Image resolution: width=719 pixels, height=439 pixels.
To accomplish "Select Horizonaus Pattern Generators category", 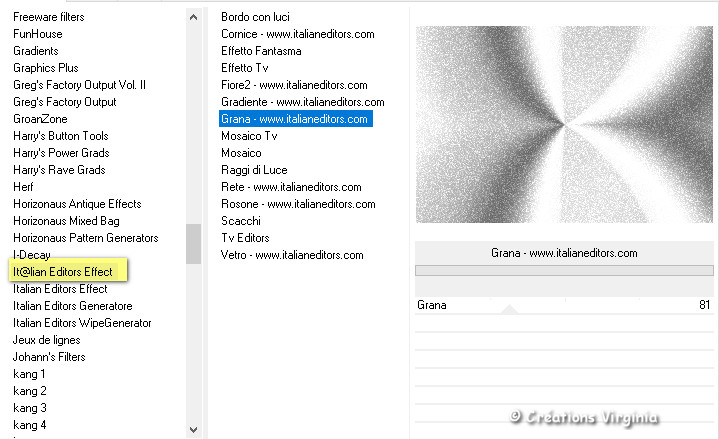I will (86, 238).
